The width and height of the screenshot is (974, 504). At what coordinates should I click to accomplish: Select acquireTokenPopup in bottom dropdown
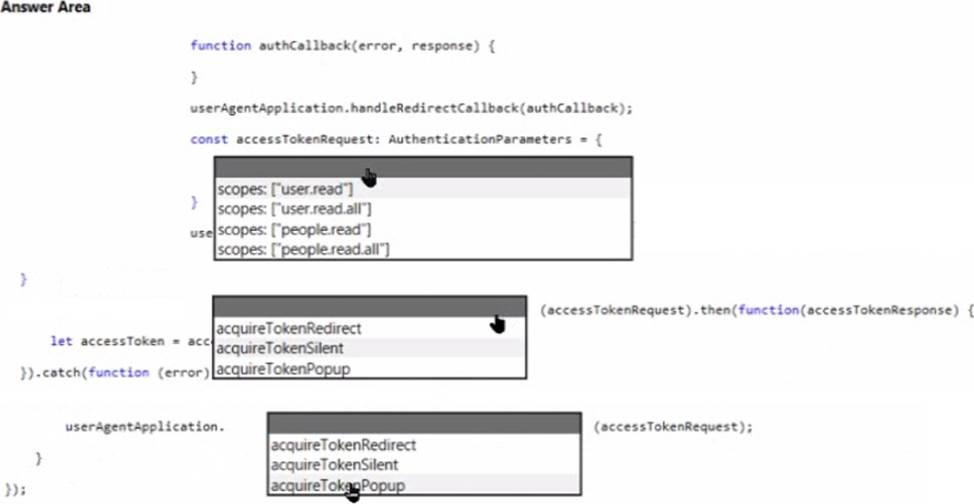pos(424,485)
